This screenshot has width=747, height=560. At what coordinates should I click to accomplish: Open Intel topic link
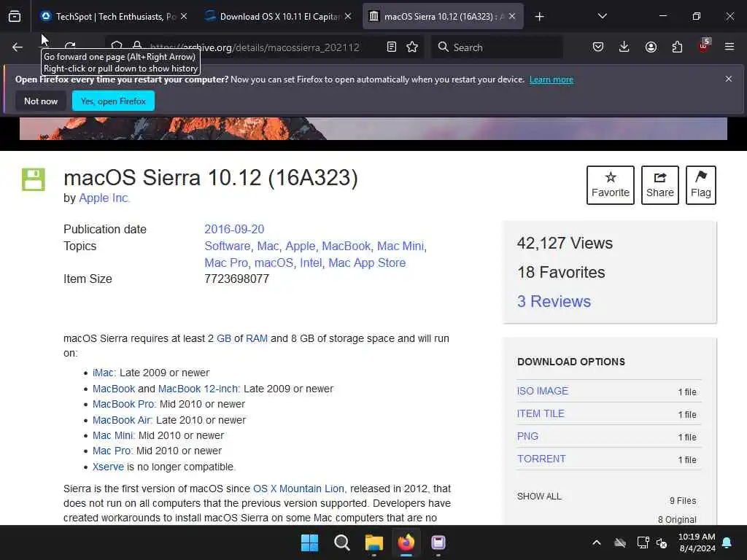click(x=311, y=262)
